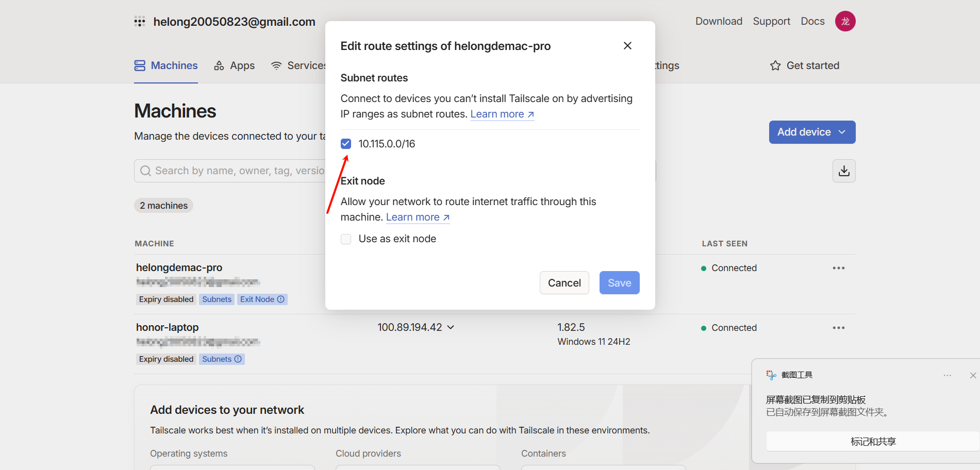Image resolution: width=980 pixels, height=470 pixels.
Task: Uncheck the 10.115.0.0/16 subnet route
Action: tap(346, 144)
